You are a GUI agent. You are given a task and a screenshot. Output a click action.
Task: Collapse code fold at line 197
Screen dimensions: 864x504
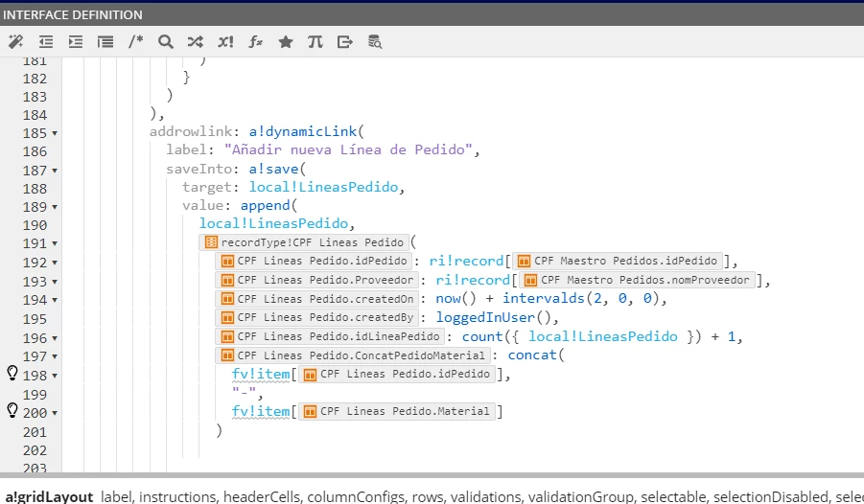point(55,357)
